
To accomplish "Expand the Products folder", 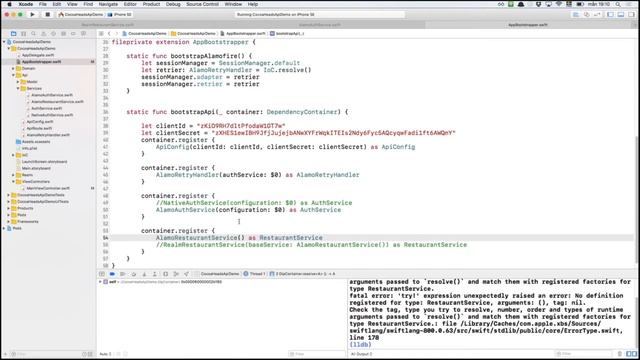I will pyautogui.click(x=9, y=208).
